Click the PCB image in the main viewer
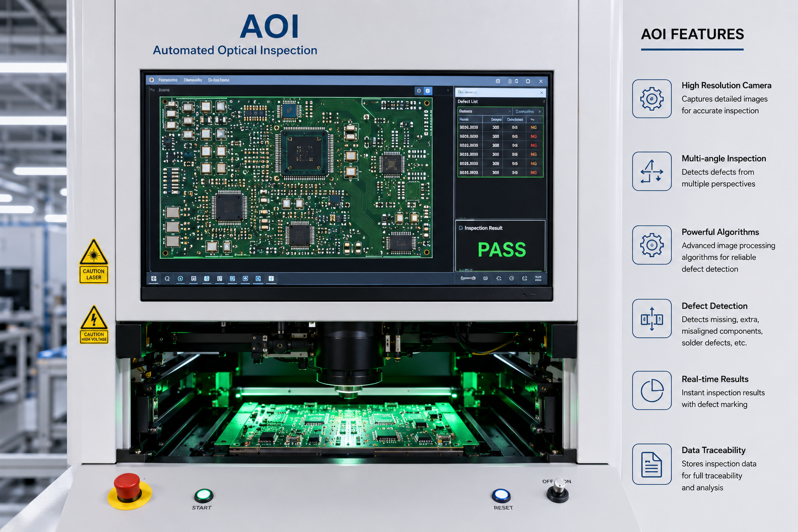 pos(296,177)
